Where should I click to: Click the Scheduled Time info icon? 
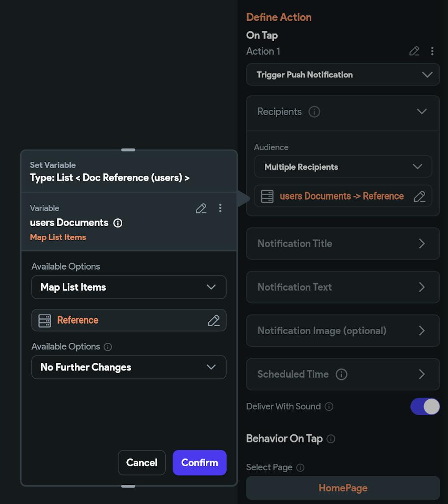pyautogui.click(x=341, y=374)
